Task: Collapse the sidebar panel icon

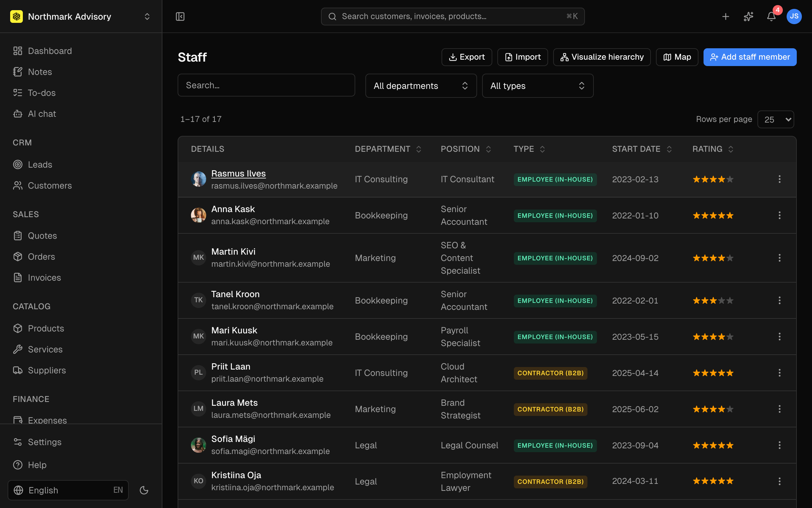Action: tap(180, 17)
